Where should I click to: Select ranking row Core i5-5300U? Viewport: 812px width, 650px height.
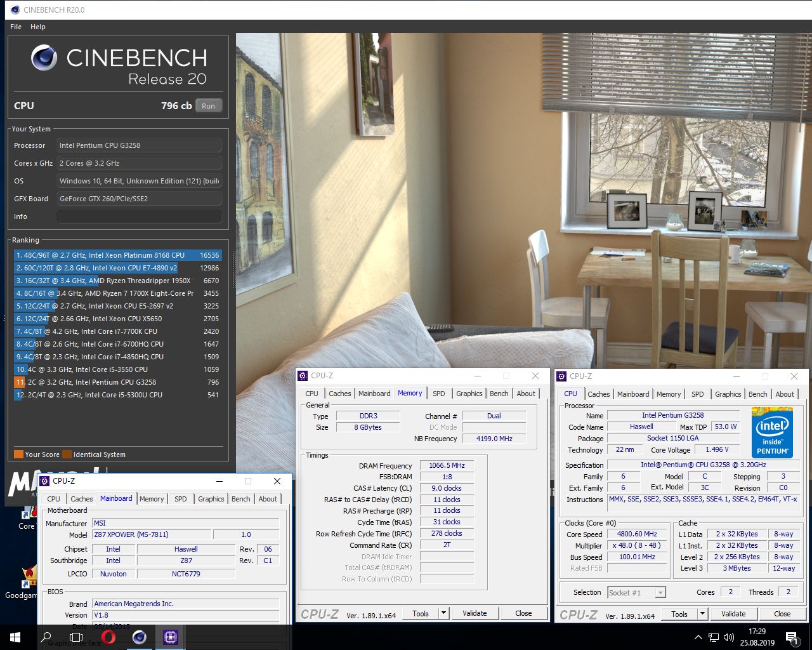[117, 395]
